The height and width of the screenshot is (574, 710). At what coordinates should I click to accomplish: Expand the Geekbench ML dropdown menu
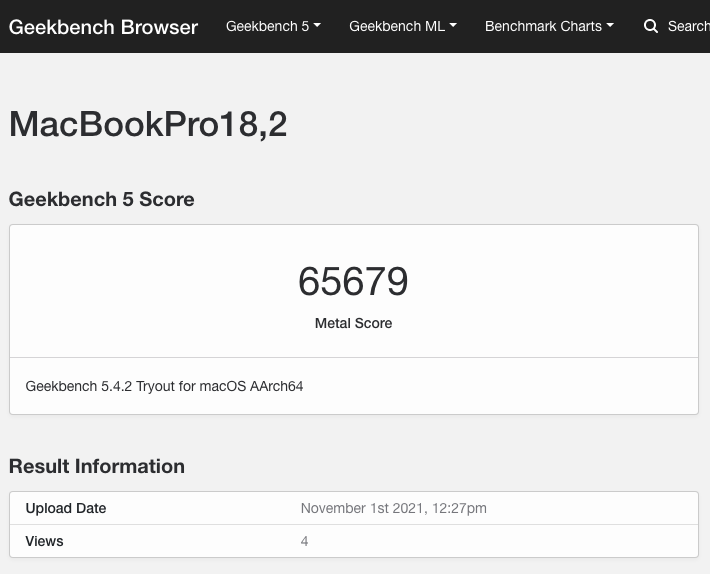[403, 26]
